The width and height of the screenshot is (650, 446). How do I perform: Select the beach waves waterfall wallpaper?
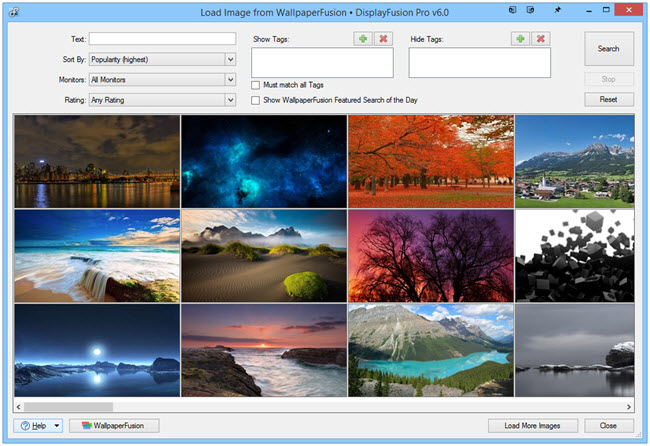[x=97, y=256]
